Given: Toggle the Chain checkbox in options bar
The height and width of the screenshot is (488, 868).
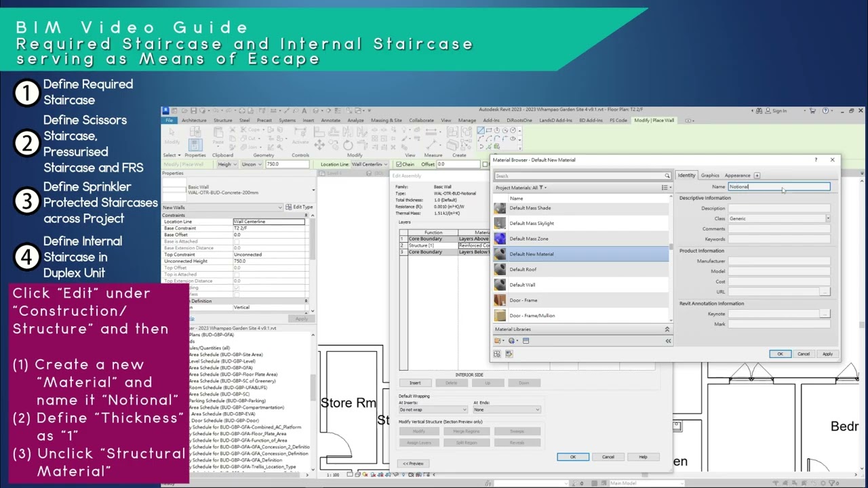Looking at the screenshot, I should click(x=398, y=164).
